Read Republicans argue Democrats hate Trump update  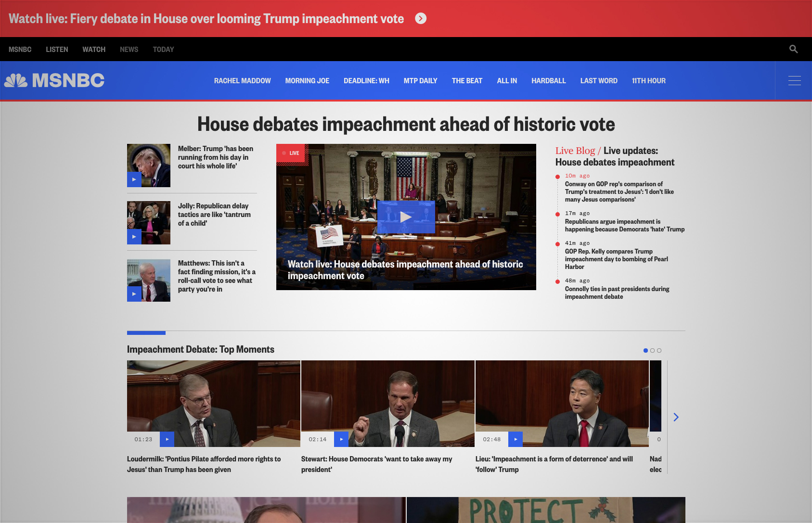[x=625, y=225]
